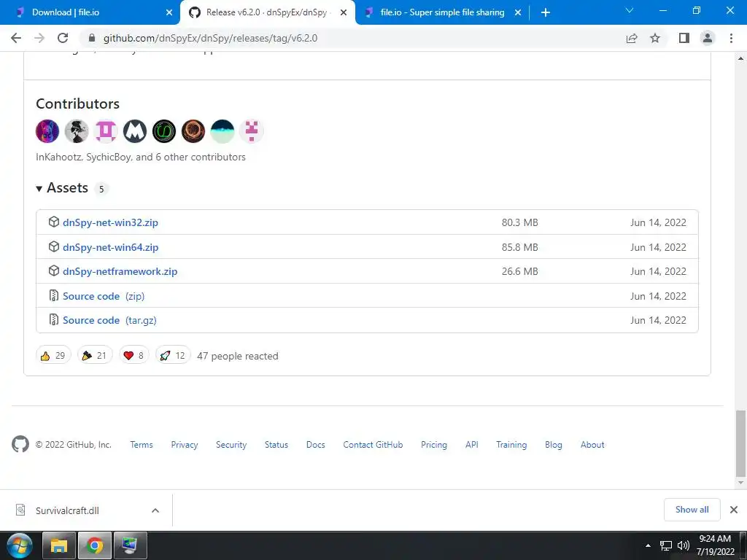Open the tab search dropdown chevron
The width and height of the screenshot is (747, 560).
[629, 10]
